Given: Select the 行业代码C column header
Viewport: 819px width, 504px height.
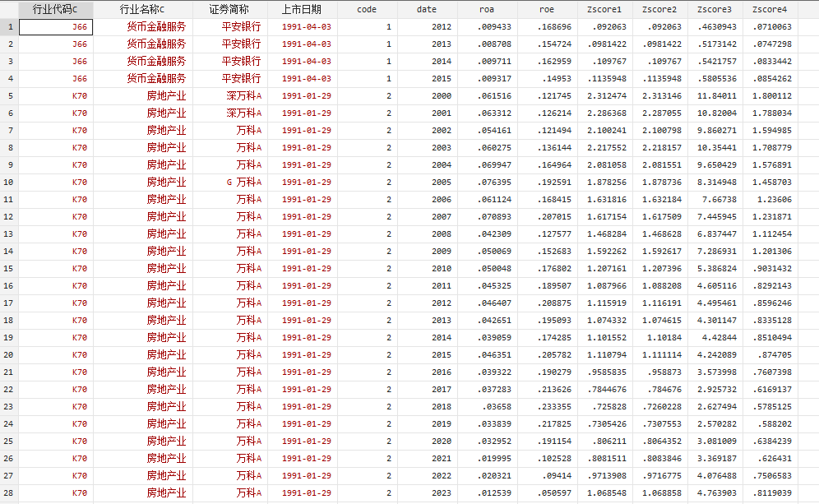Looking at the screenshot, I should pos(55,10).
